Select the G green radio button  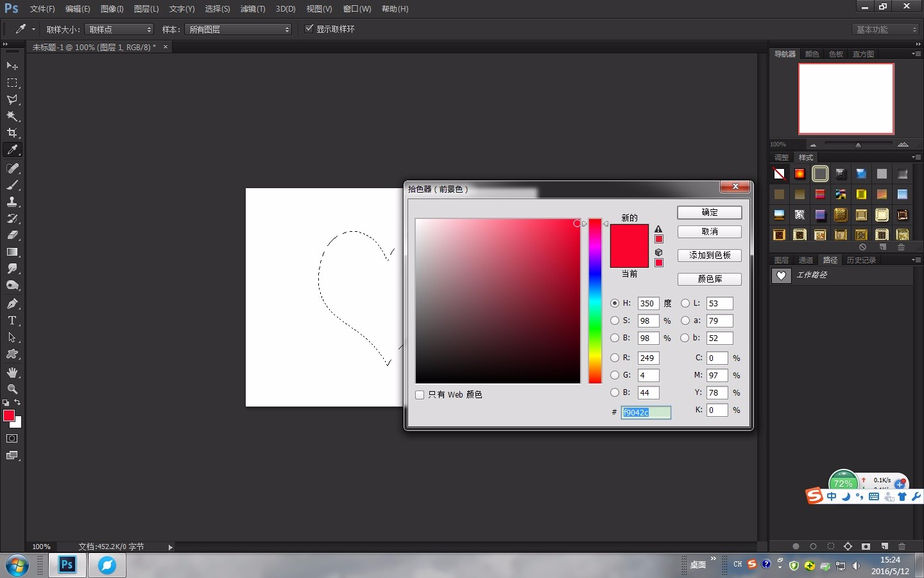point(615,375)
